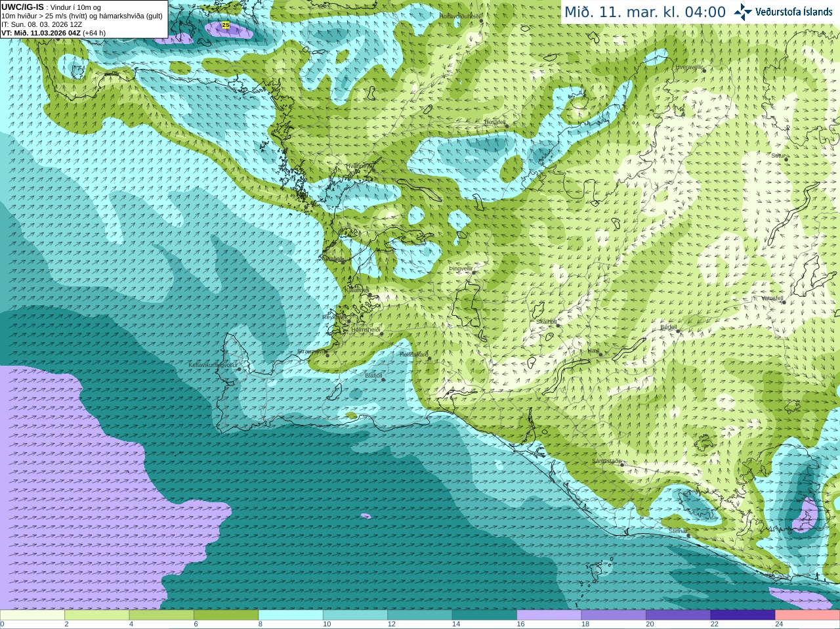Click the scale number 8 below the legend
840x629 pixels.
260,624
